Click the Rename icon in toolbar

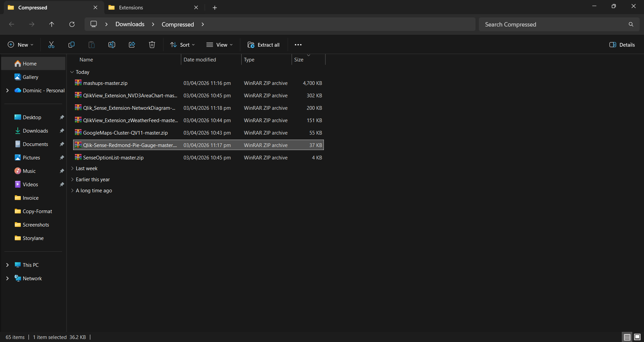click(x=112, y=45)
